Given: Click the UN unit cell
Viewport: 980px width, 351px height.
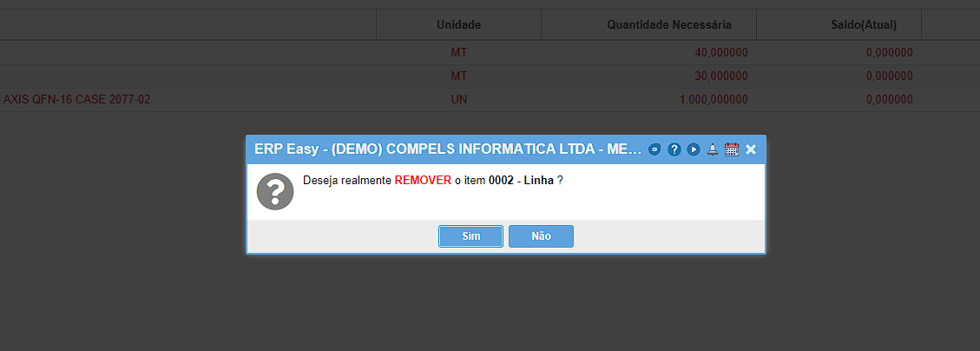Looking at the screenshot, I should tap(458, 100).
